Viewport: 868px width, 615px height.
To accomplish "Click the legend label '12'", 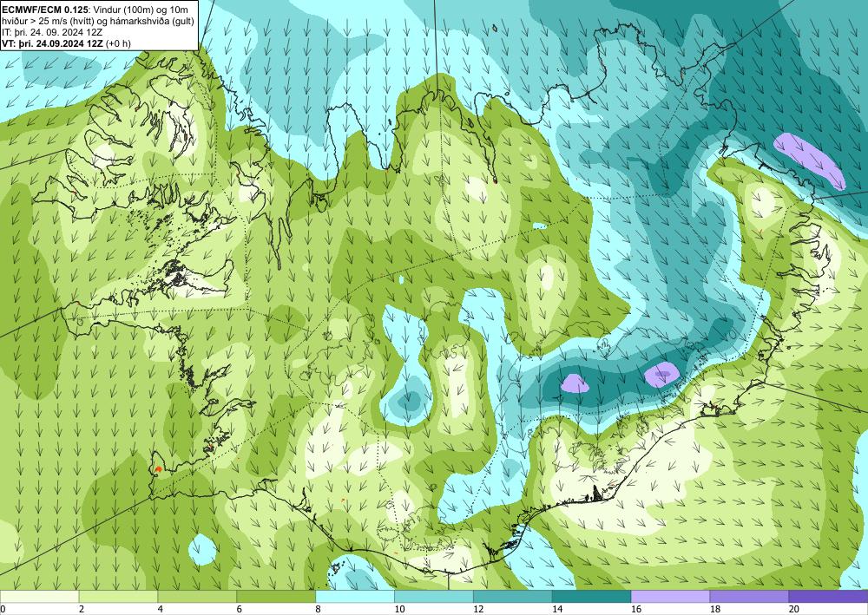I will pyautogui.click(x=478, y=609).
